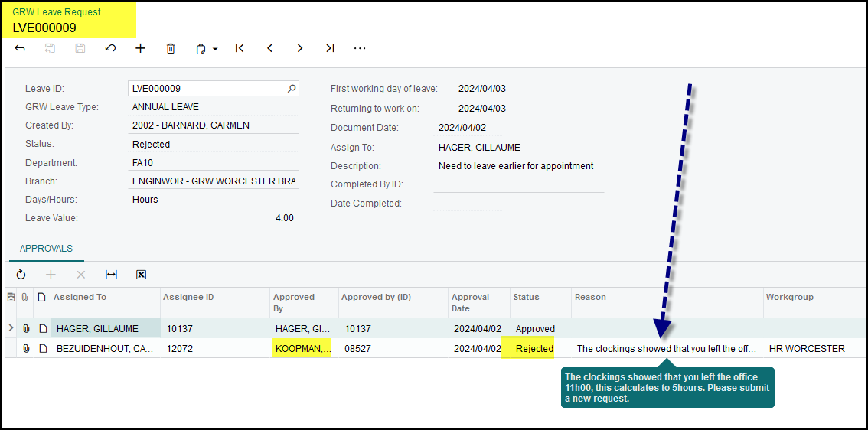This screenshot has width=868, height=430.
Task: Jump to the last record
Action: tap(330, 48)
